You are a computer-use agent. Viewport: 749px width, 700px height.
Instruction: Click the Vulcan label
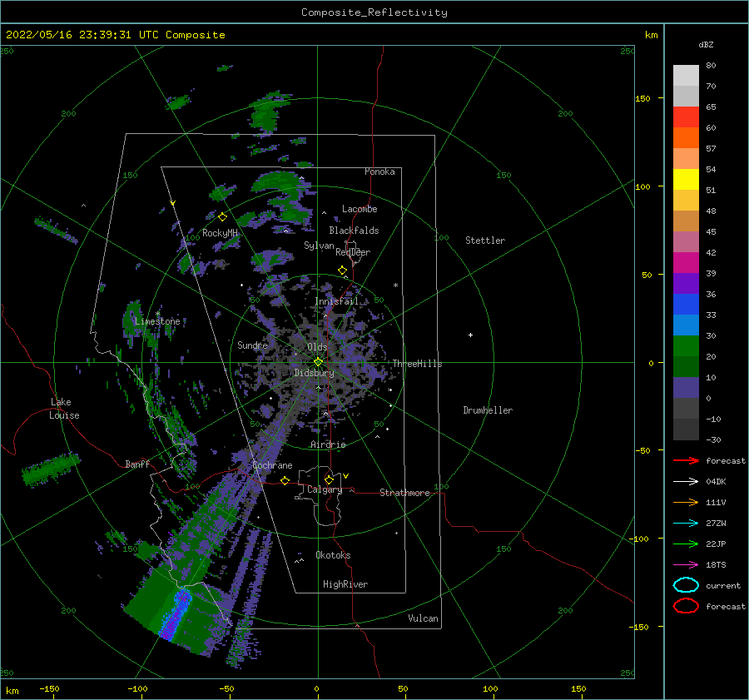[x=423, y=618]
